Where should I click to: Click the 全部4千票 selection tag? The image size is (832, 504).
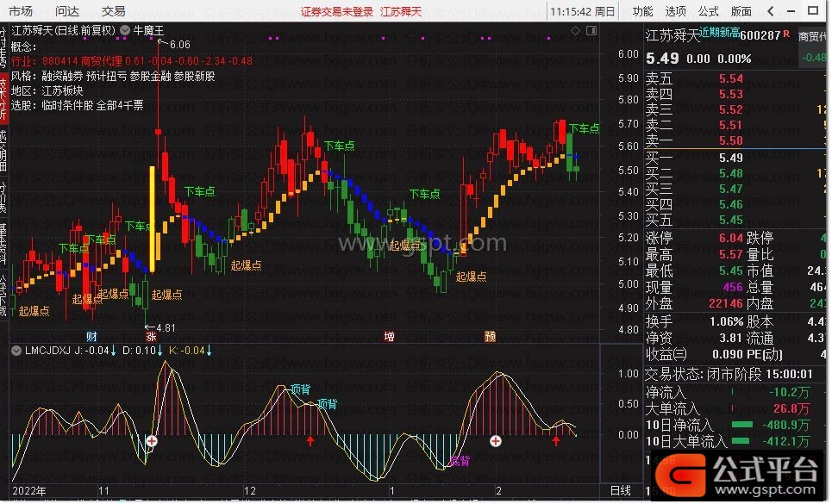(120, 105)
